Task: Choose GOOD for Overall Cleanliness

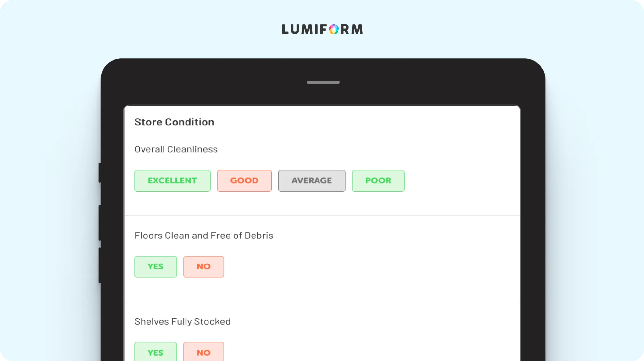Action: pos(244,181)
